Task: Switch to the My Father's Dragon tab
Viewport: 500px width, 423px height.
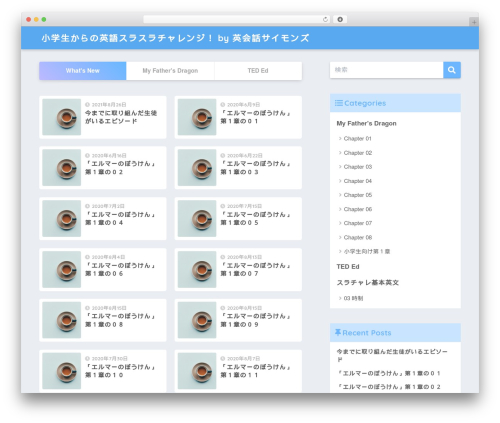Action: [x=170, y=71]
